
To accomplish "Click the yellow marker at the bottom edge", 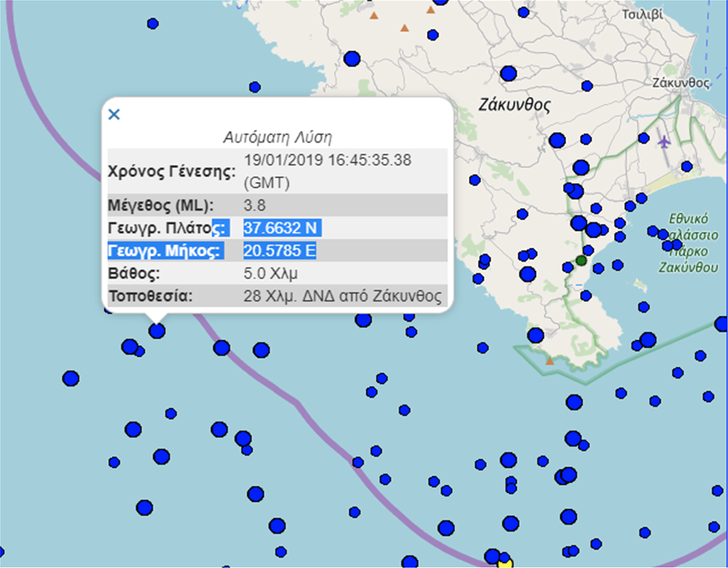I will tap(505, 563).
